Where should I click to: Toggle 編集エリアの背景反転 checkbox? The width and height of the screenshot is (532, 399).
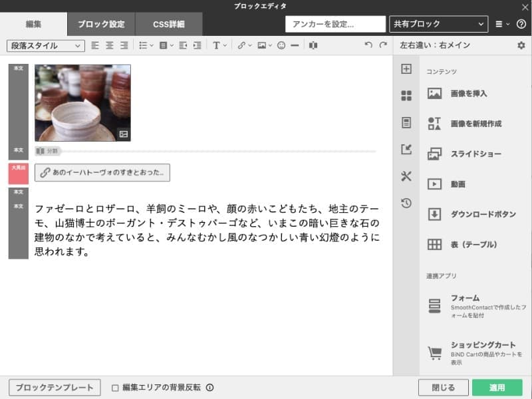[x=115, y=388]
